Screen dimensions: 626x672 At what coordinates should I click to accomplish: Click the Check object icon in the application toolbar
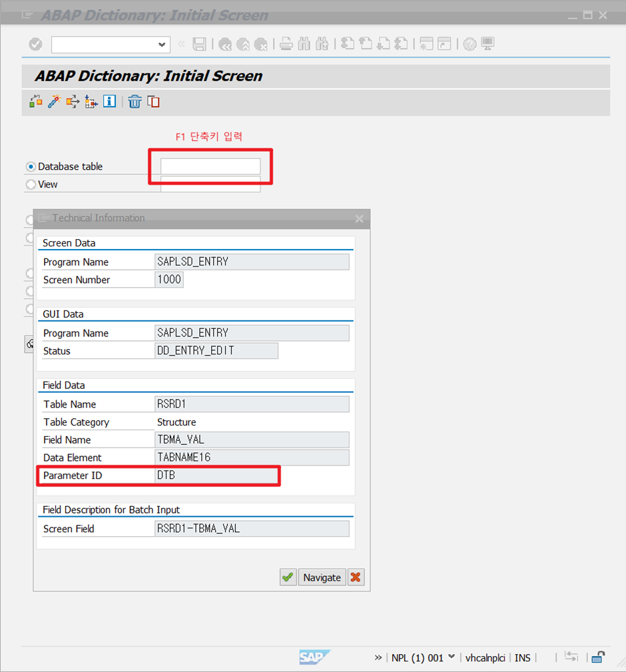click(36, 102)
